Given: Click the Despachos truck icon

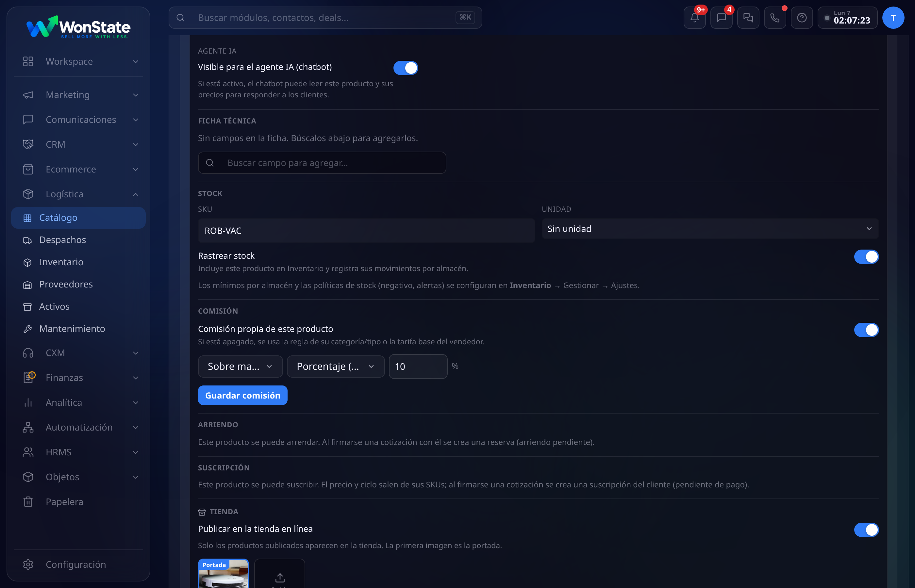Looking at the screenshot, I should pyautogui.click(x=27, y=240).
